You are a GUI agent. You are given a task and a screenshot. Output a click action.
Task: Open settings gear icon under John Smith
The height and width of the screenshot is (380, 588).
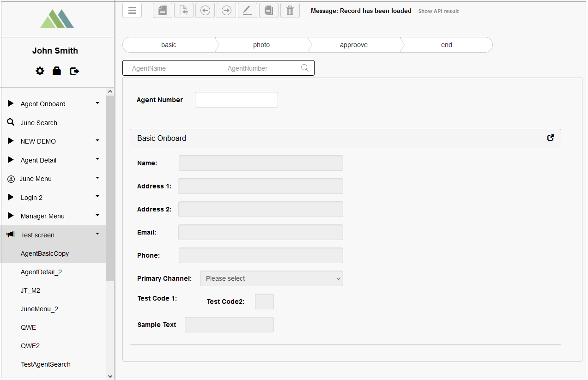click(40, 71)
